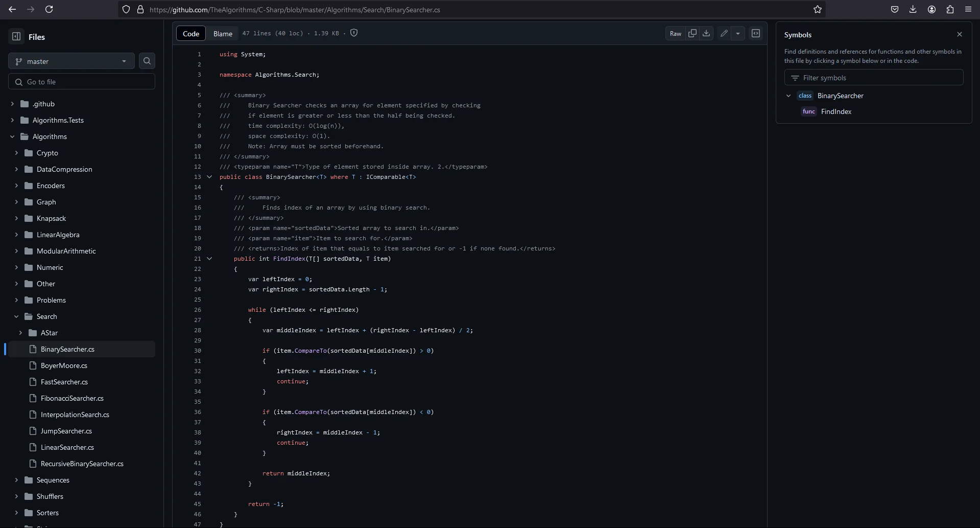The width and height of the screenshot is (980, 528).
Task: Click the FindIndex identifier in code
Action: [289, 259]
